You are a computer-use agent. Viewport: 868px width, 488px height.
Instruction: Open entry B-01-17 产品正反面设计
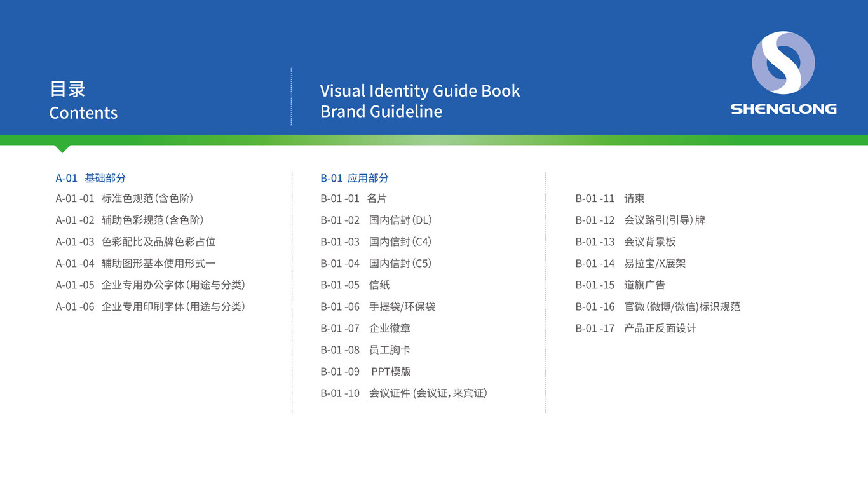(636, 328)
